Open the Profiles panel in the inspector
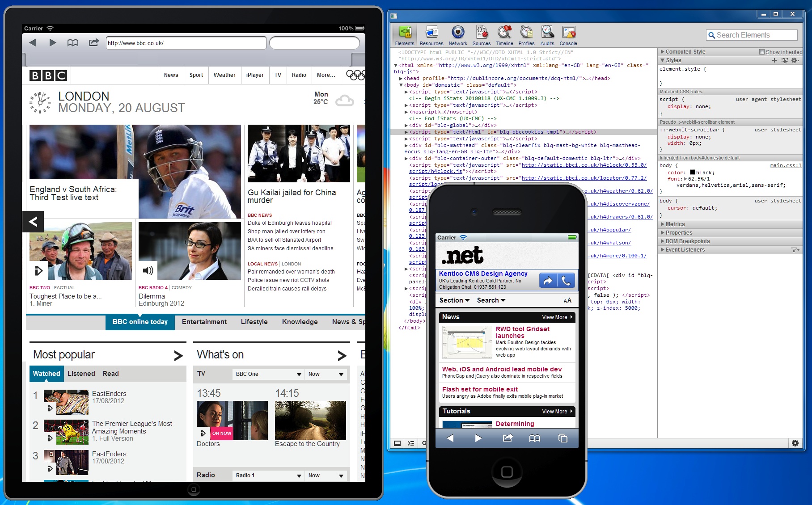Viewport: 812px width, 505px height. coord(527,36)
